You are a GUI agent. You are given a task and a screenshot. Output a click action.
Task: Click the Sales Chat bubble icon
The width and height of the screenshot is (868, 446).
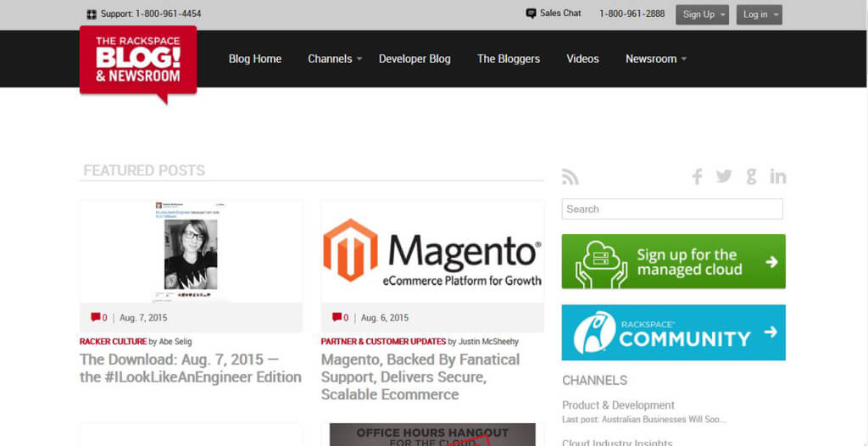tap(531, 14)
